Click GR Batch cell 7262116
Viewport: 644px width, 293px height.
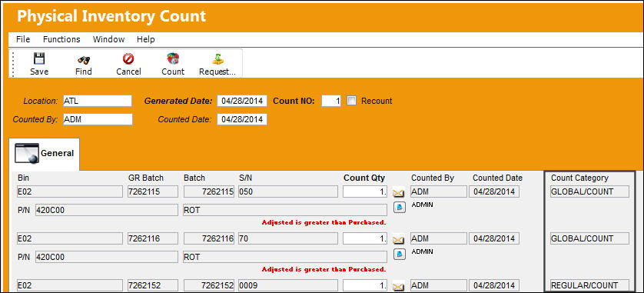[x=153, y=238]
